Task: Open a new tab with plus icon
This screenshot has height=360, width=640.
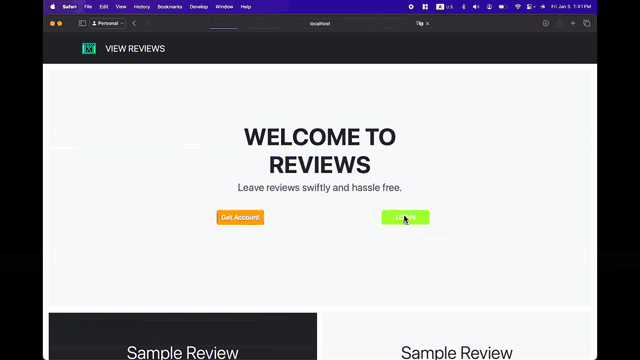Action: click(x=573, y=23)
